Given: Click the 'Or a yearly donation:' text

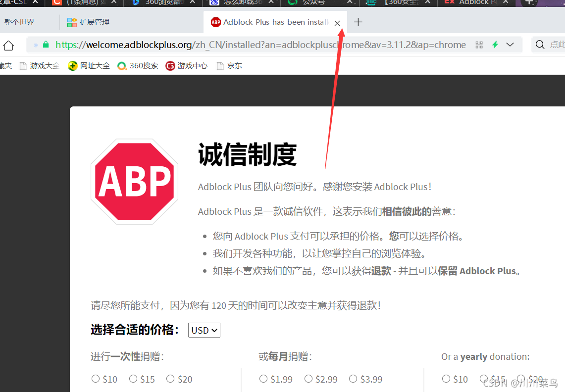Looking at the screenshot, I should [x=485, y=357].
